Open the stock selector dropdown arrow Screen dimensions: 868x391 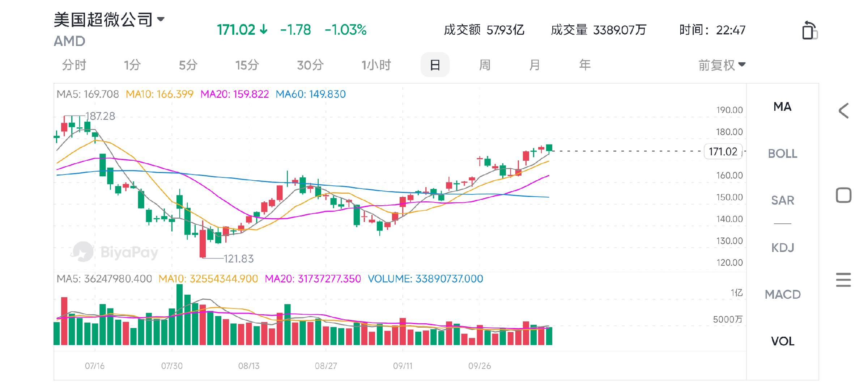(161, 19)
